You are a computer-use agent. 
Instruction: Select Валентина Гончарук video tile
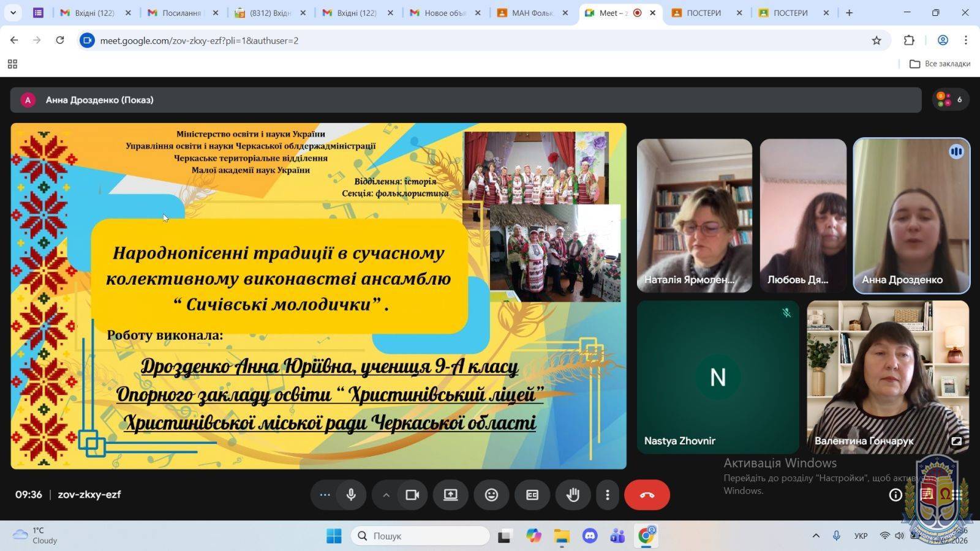[888, 377]
